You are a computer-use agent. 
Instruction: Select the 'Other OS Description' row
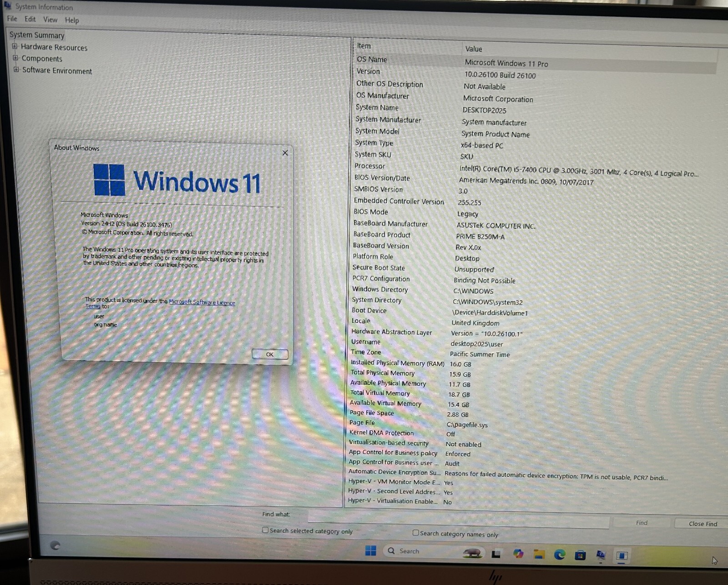click(x=535, y=85)
